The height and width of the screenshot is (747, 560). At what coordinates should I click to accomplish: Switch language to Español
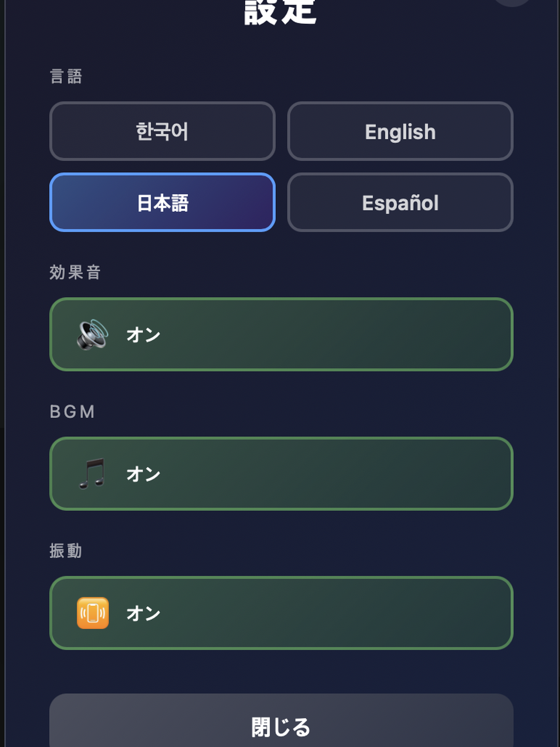point(400,202)
